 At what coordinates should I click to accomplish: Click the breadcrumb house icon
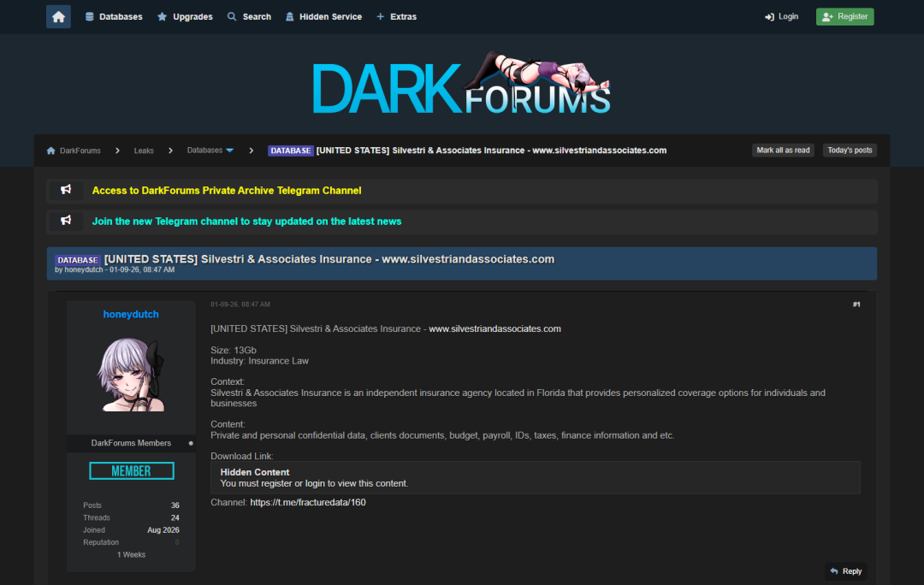point(50,151)
